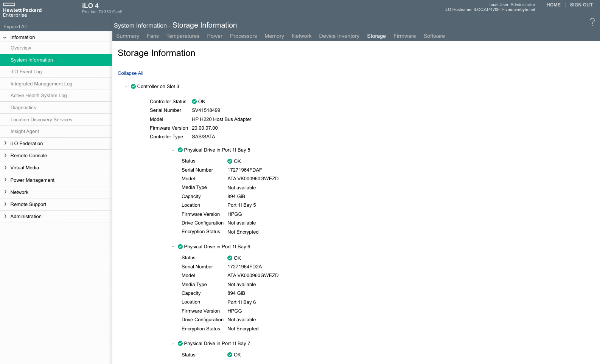Open Location Discovery Services
600x364 pixels.
coord(56,120)
